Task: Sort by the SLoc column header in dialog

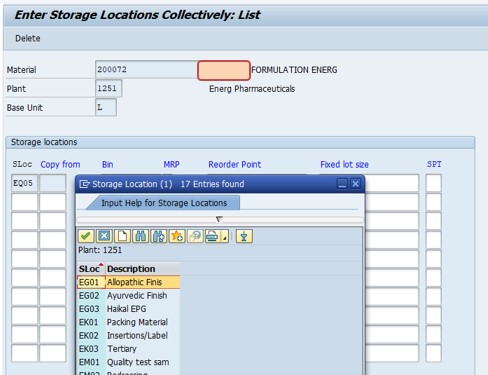Action: [91, 269]
